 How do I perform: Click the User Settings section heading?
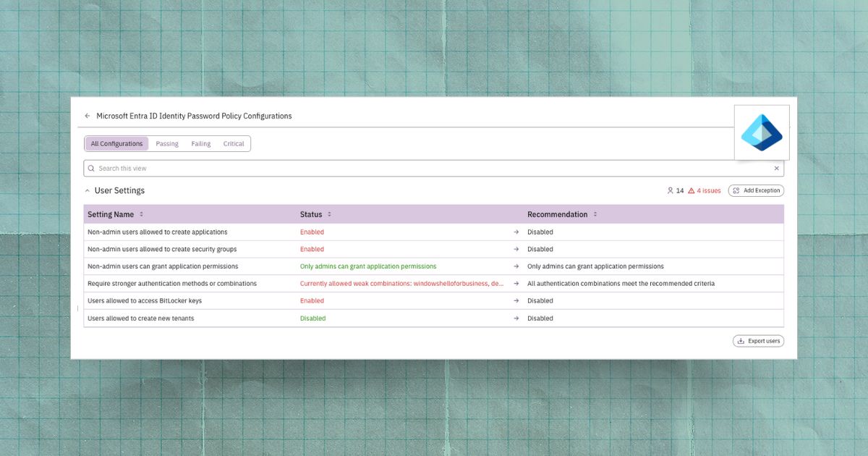119,191
